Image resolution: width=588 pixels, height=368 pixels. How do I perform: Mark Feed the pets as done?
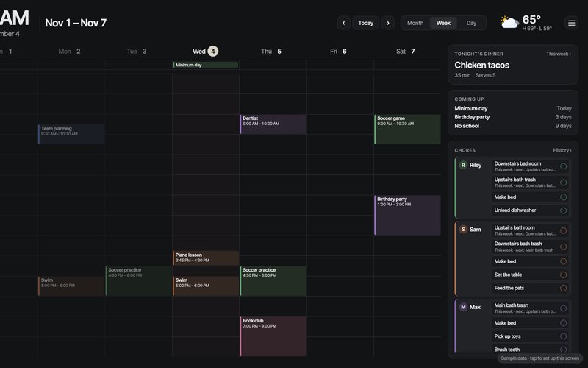pyautogui.click(x=563, y=288)
